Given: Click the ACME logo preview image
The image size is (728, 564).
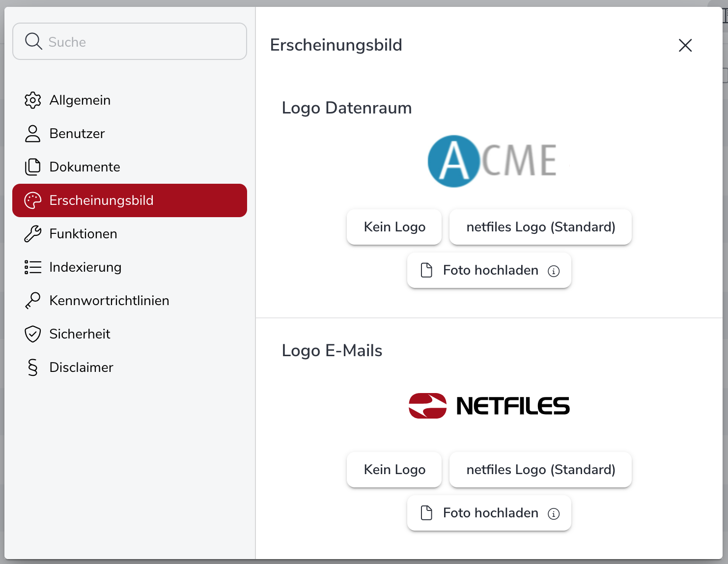Looking at the screenshot, I should (x=493, y=161).
